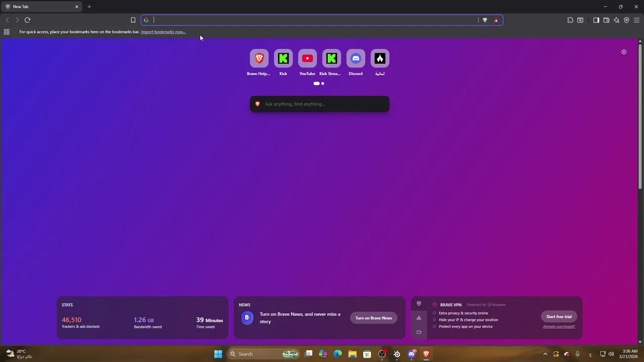Click Import bookmarks now link

coord(163,32)
